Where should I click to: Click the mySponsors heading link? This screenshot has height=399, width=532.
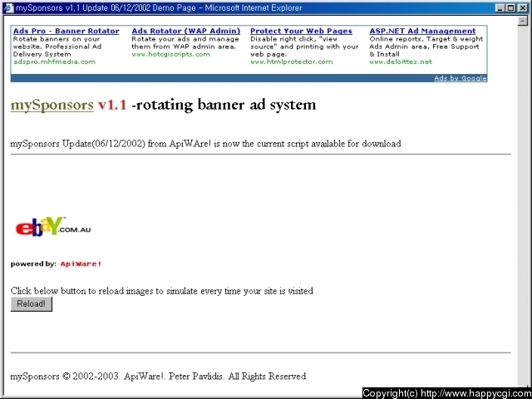click(52, 105)
